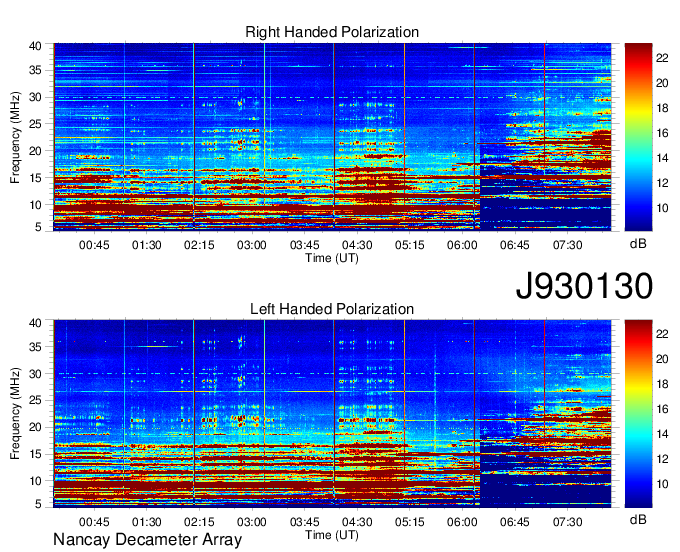Click the top plot's 'Time (UT)' label

point(332,258)
